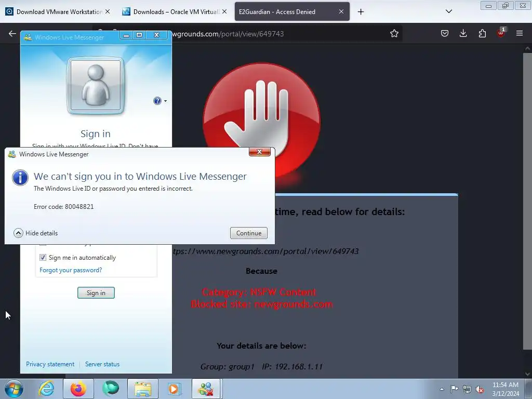Uncheck Sign me in automatically

tap(43, 258)
